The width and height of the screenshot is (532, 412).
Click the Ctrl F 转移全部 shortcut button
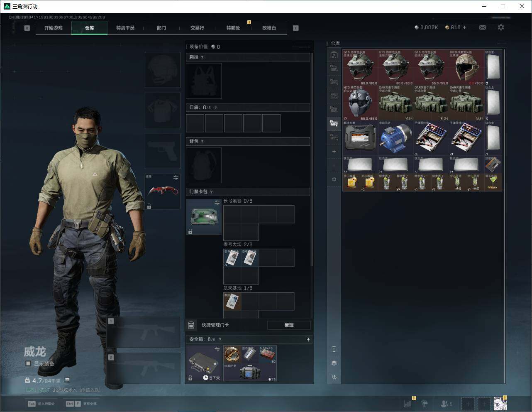(x=81, y=404)
